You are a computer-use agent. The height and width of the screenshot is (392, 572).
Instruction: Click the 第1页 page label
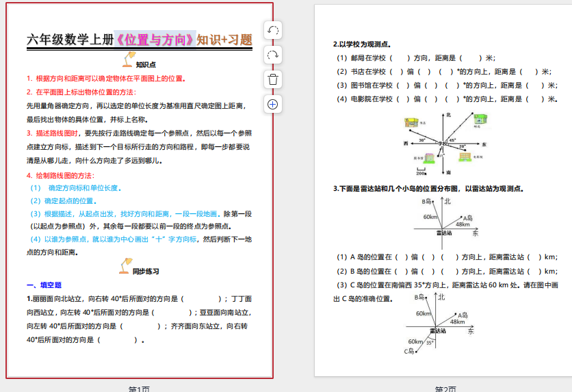pos(139,389)
